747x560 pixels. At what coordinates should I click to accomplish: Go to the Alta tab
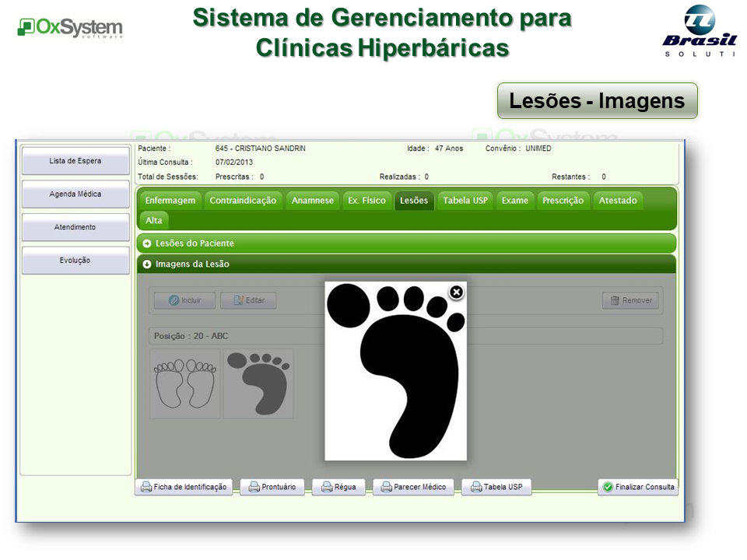tap(153, 221)
